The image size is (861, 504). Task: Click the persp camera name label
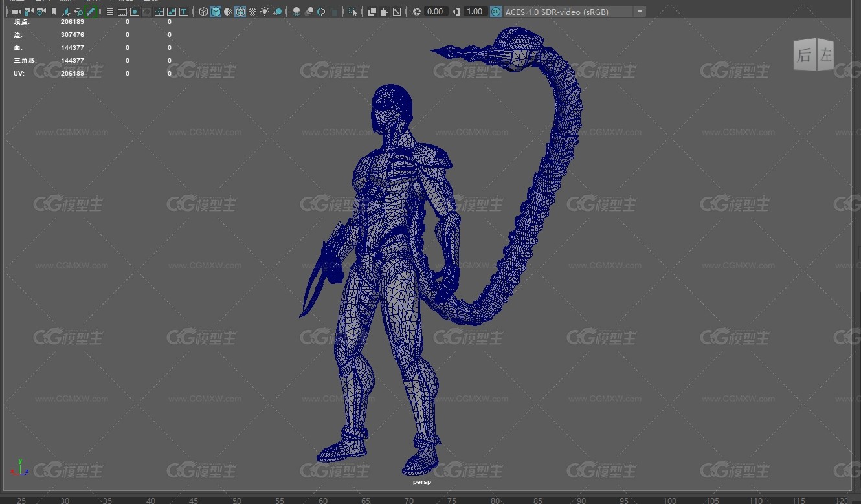coord(422,482)
